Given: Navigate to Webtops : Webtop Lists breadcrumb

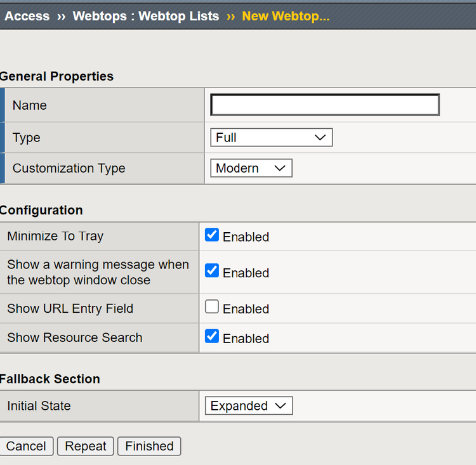Looking at the screenshot, I should 146,16.
